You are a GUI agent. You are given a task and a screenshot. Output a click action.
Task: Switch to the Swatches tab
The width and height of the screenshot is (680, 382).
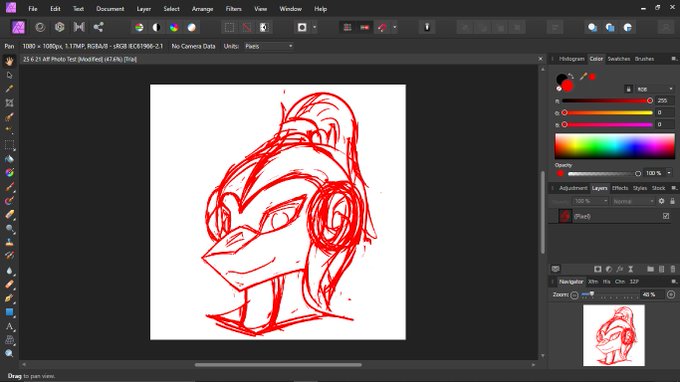pos(618,59)
